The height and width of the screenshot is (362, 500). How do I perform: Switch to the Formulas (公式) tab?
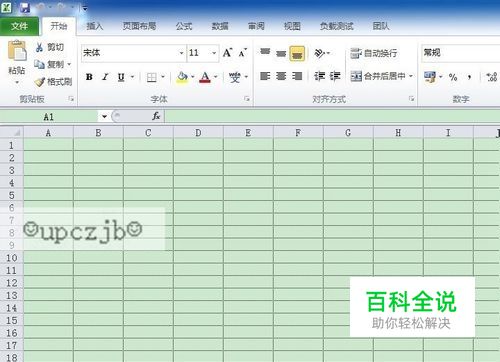[x=184, y=26]
